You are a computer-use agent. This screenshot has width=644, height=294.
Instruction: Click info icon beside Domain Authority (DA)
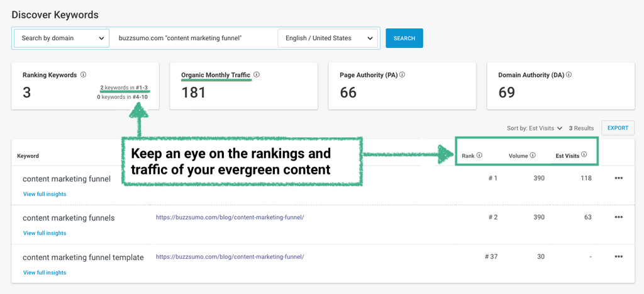pyautogui.click(x=569, y=75)
